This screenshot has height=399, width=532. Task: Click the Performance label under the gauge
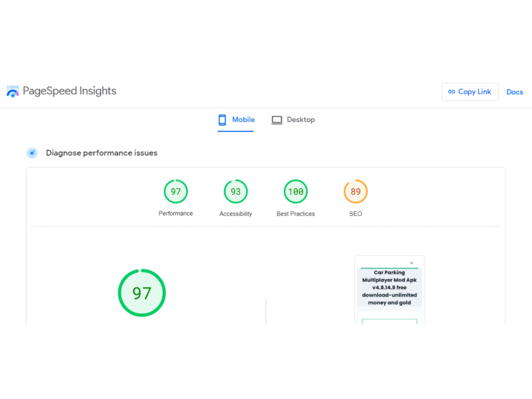[x=176, y=213]
